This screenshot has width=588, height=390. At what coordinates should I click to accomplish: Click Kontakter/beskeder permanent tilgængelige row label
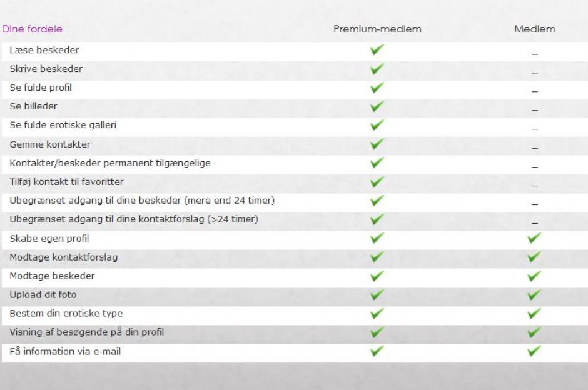pos(110,163)
